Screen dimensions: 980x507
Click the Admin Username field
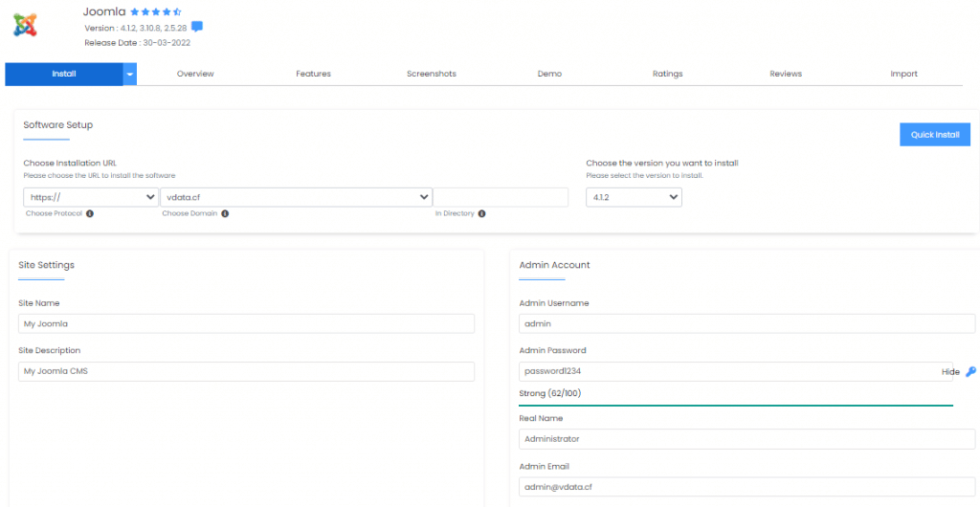pos(746,324)
